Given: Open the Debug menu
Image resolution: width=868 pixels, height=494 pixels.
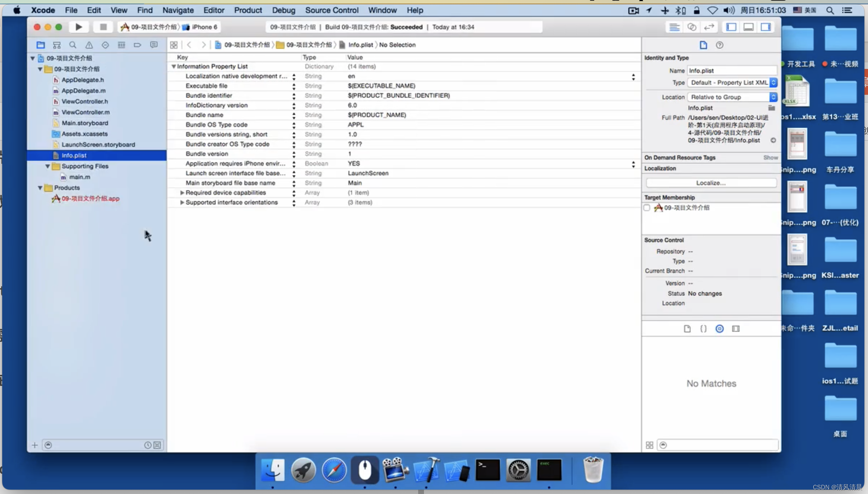Looking at the screenshot, I should (x=283, y=10).
